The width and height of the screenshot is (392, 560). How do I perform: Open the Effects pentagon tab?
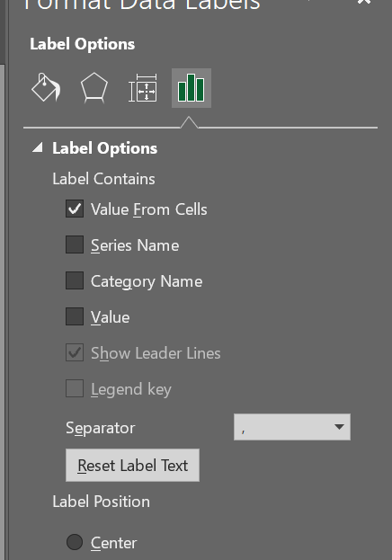coord(94,88)
